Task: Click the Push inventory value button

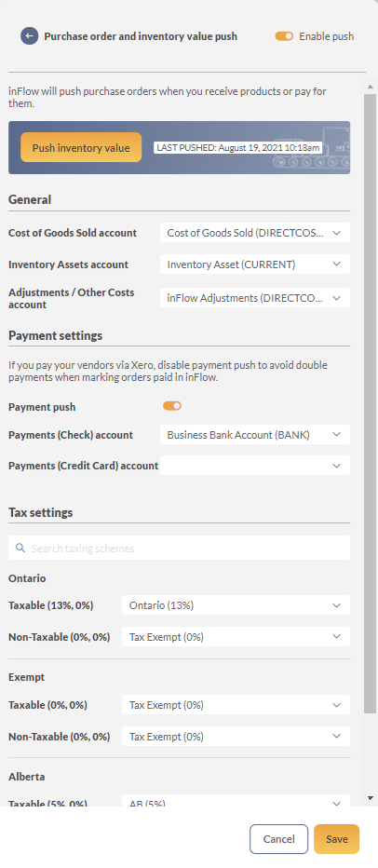Action: [81, 148]
